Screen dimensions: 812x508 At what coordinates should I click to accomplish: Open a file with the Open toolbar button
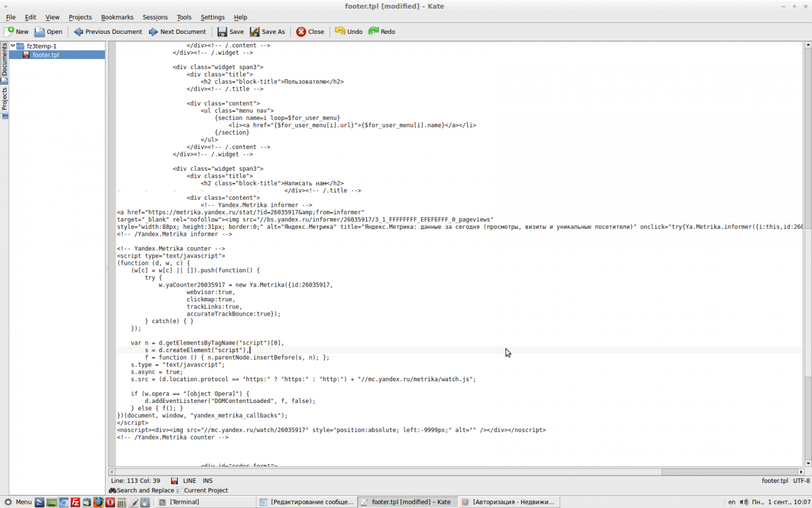coord(49,32)
